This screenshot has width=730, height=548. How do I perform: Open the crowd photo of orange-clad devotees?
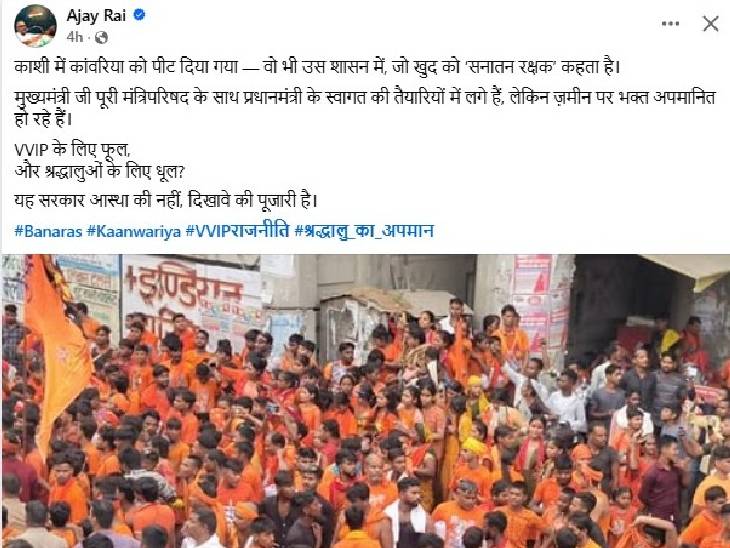365,401
